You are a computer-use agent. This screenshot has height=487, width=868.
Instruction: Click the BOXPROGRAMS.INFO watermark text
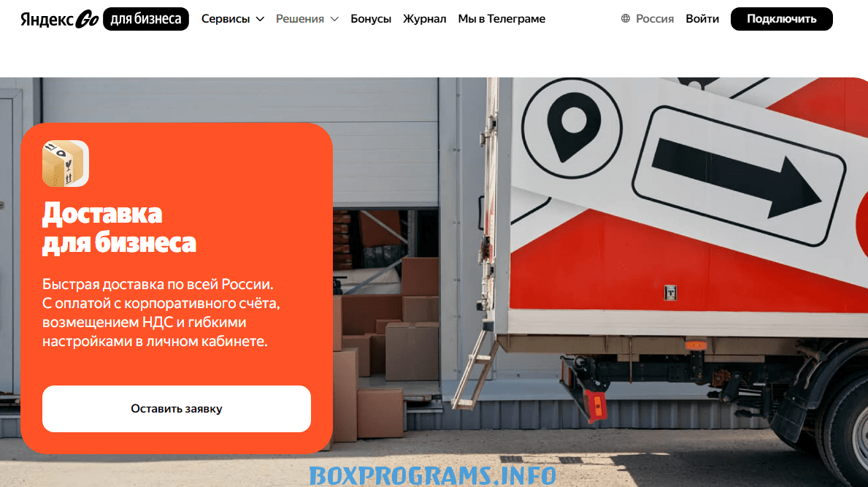click(x=432, y=476)
